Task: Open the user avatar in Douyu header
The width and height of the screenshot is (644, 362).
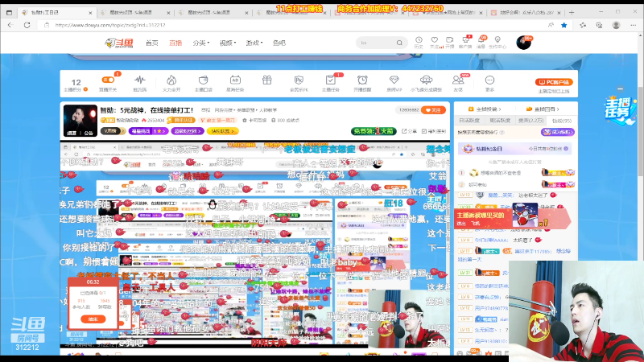Action: click(x=524, y=43)
